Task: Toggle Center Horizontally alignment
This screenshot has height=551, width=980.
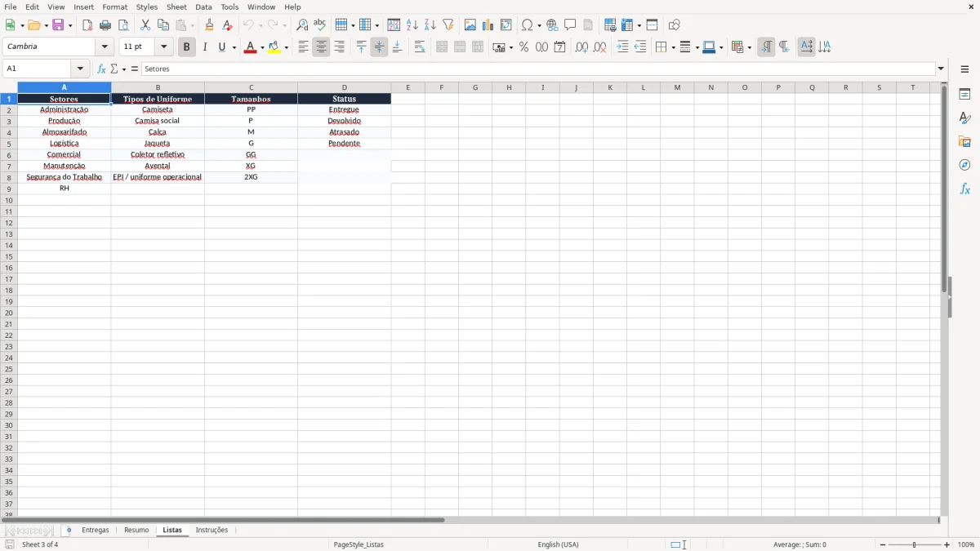Action: [321, 47]
